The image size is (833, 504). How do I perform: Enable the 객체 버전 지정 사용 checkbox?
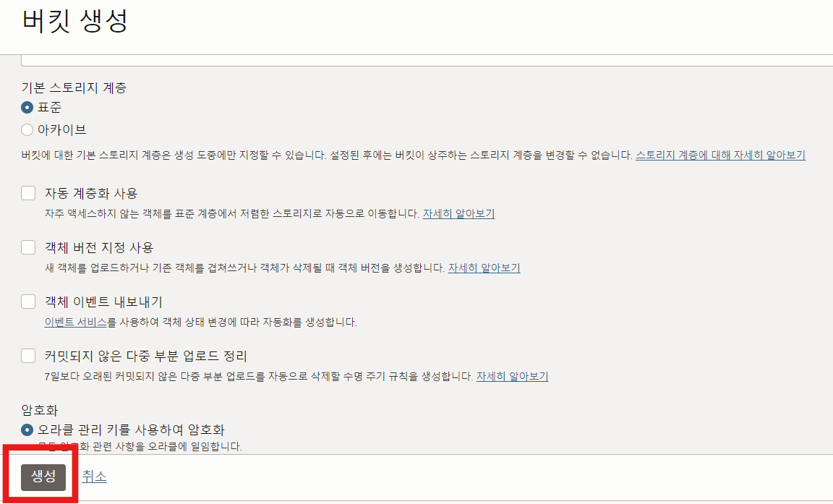pos(28,247)
